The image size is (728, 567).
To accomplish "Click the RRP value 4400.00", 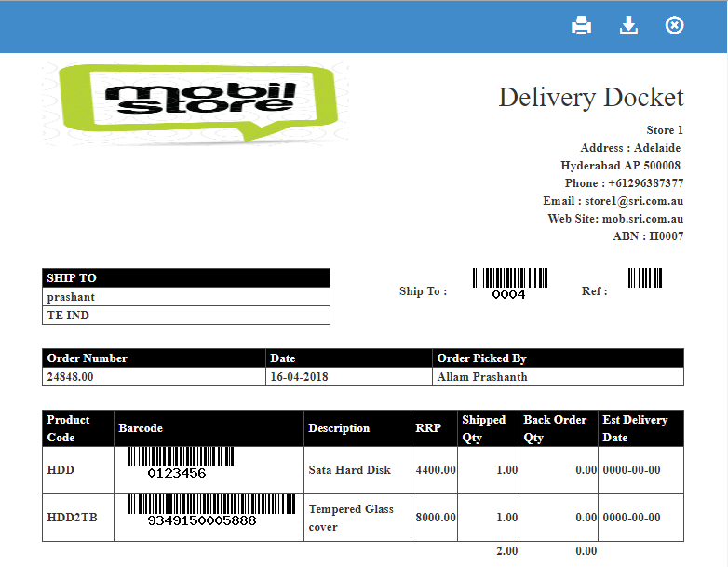I will pos(436,470).
